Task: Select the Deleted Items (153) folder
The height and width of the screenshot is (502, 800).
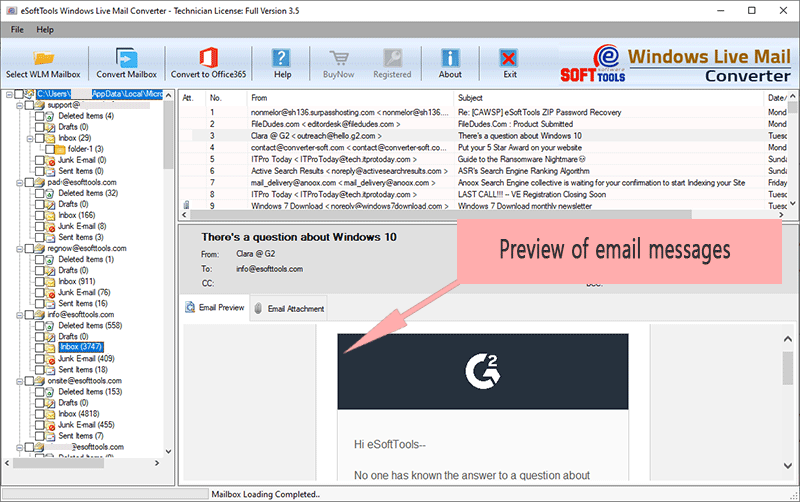Action: (90, 392)
